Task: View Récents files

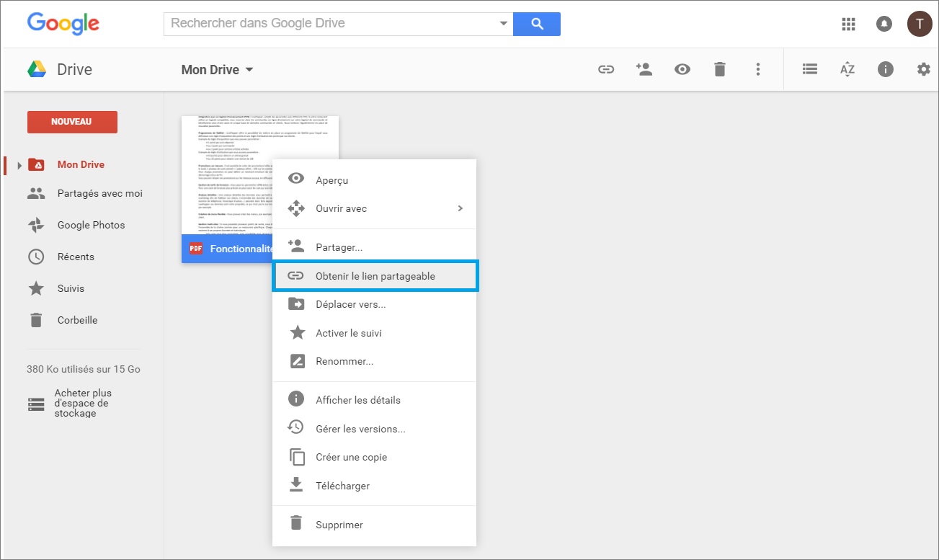Action: pos(76,257)
